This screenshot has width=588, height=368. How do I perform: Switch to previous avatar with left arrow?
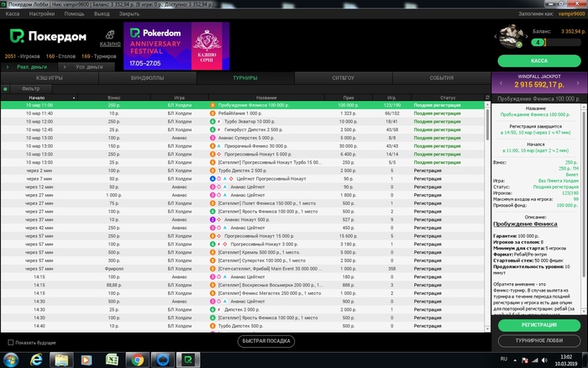click(496, 36)
